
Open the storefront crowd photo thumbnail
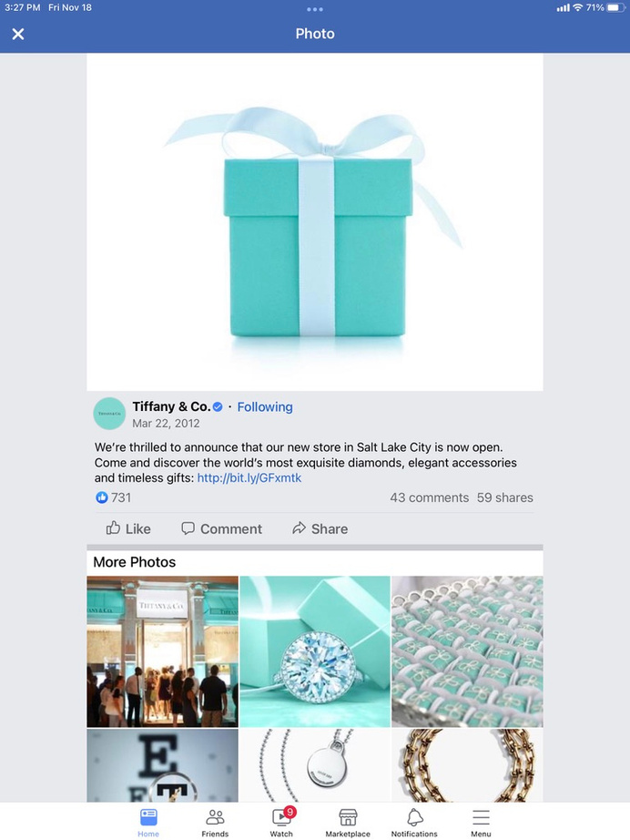[163, 651]
